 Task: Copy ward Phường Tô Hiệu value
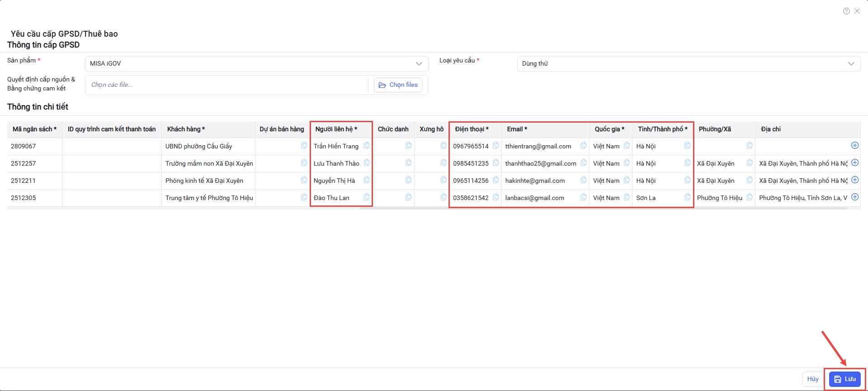(750, 197)
